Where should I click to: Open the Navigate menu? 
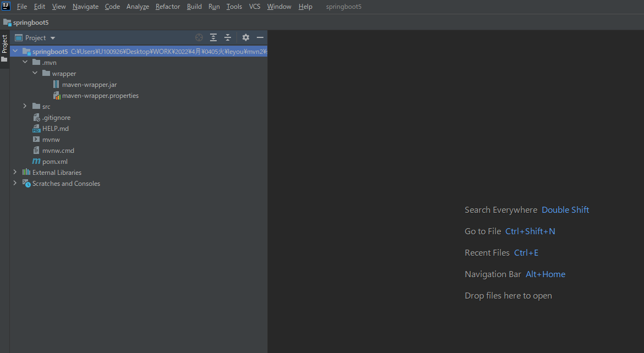(85, 7)
